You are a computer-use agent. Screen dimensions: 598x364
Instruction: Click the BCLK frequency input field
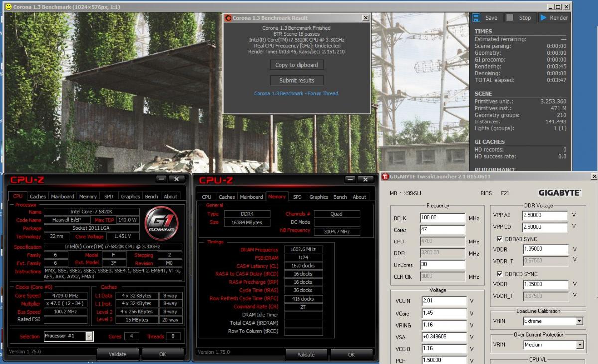pos(443,218)
